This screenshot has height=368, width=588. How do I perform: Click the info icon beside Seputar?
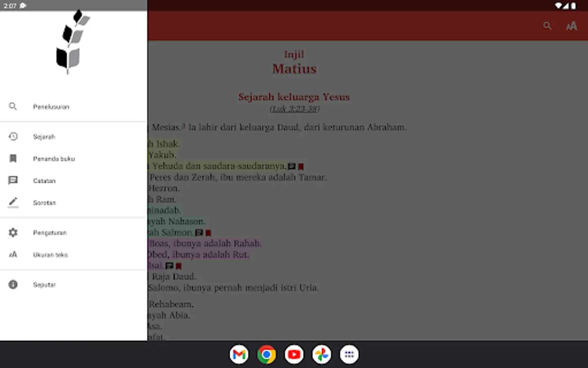tap(13, 285)
